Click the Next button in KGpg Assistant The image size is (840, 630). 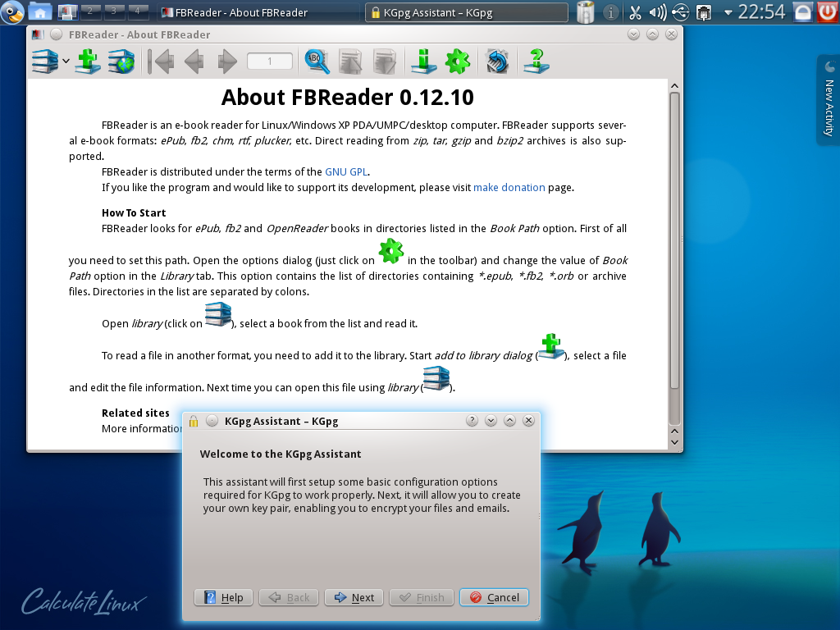click(354, 597)
